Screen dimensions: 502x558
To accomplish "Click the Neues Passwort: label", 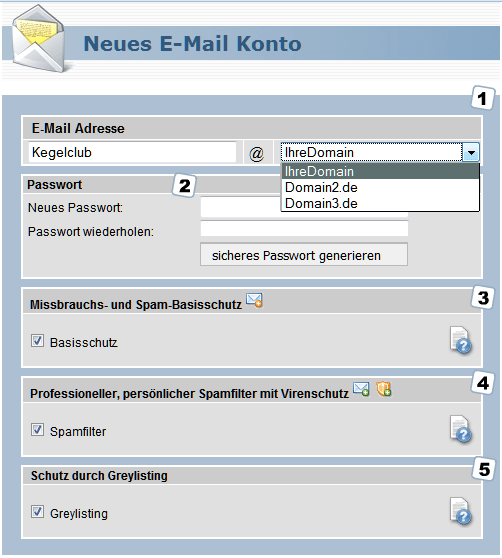I will (x=75, y=207).
